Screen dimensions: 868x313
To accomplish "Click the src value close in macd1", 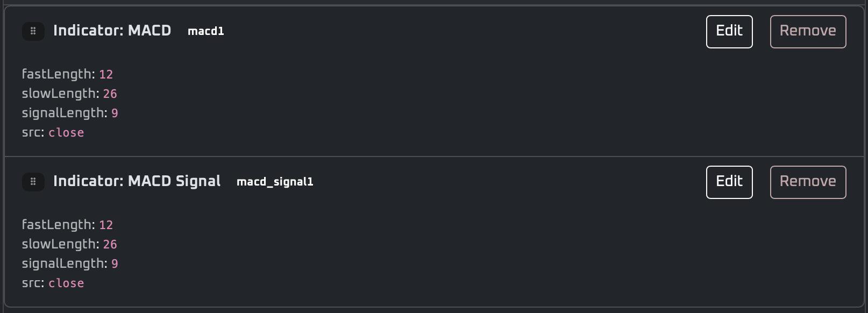I will [66, 133].
